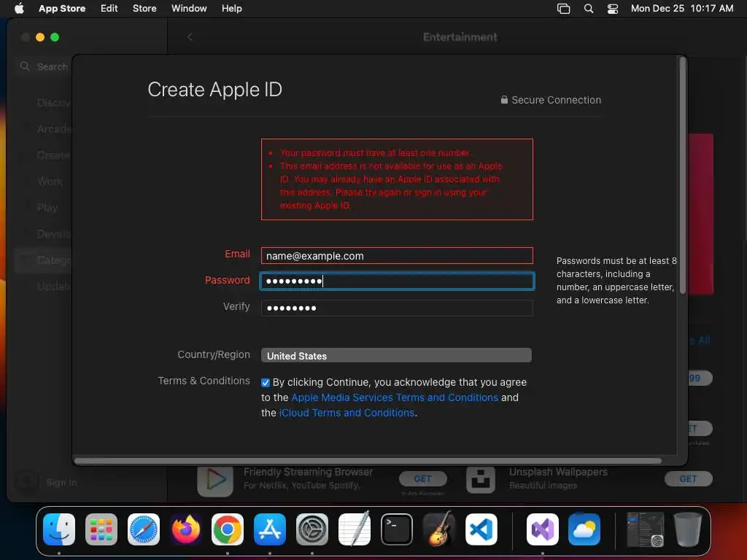
Task: Go back with the App Store back chevron
Action: click(x=190, y=36)
